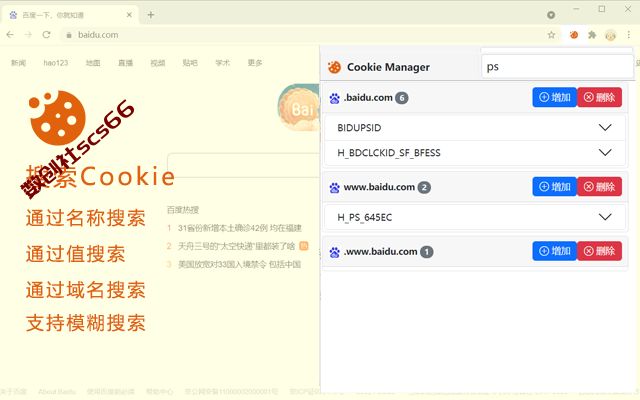The width and height of the screenshot is (640, 400).
Task: Open the 帮助中心 footer link
Action: [160, 391]
